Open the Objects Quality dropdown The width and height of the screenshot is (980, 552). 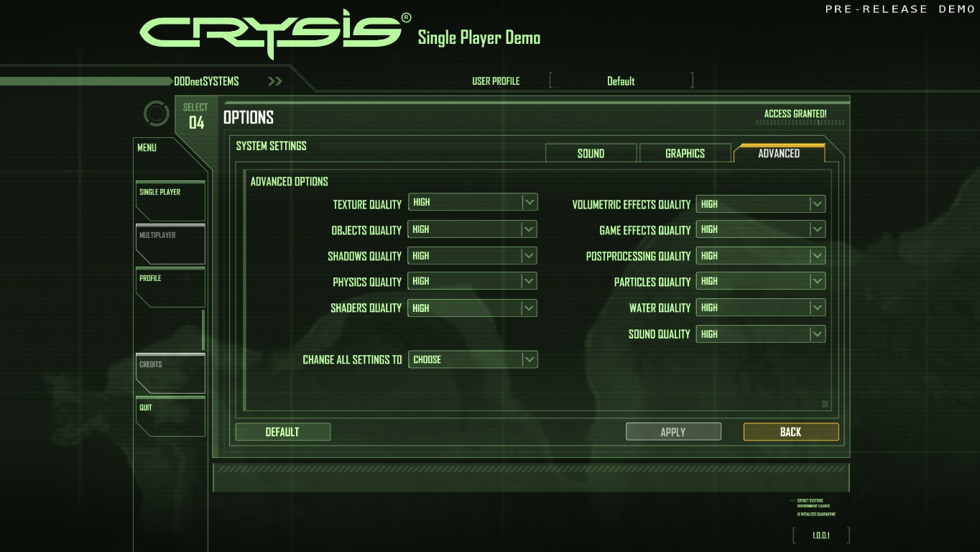tap(473, 229)
